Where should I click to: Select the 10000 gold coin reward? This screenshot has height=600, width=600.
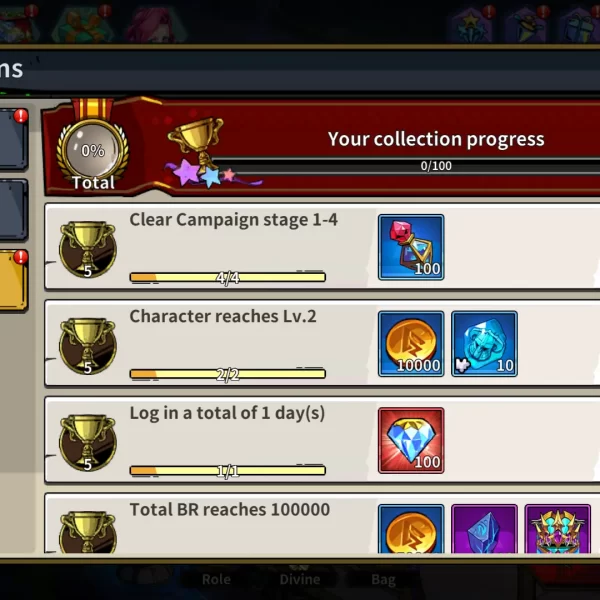coord(411,344)
